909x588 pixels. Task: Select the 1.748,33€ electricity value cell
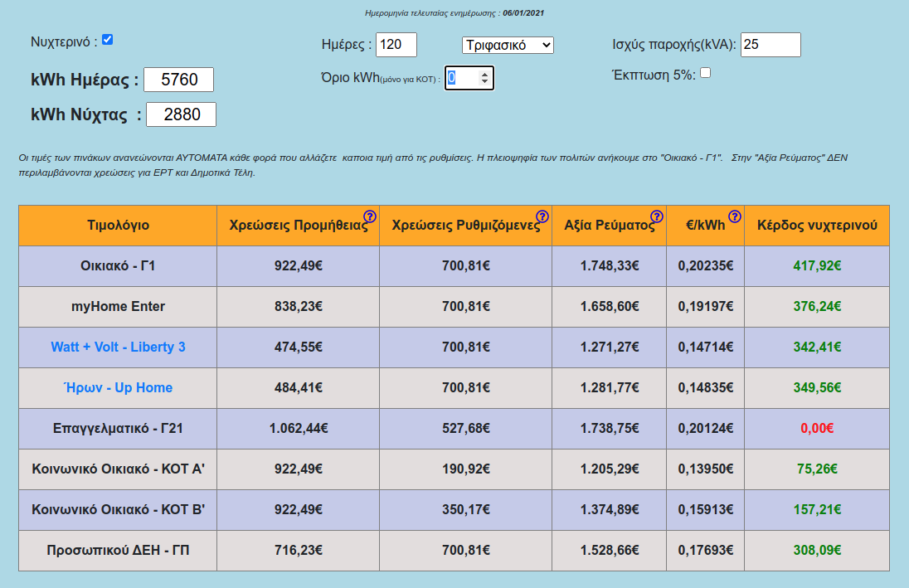pos(610,265)
